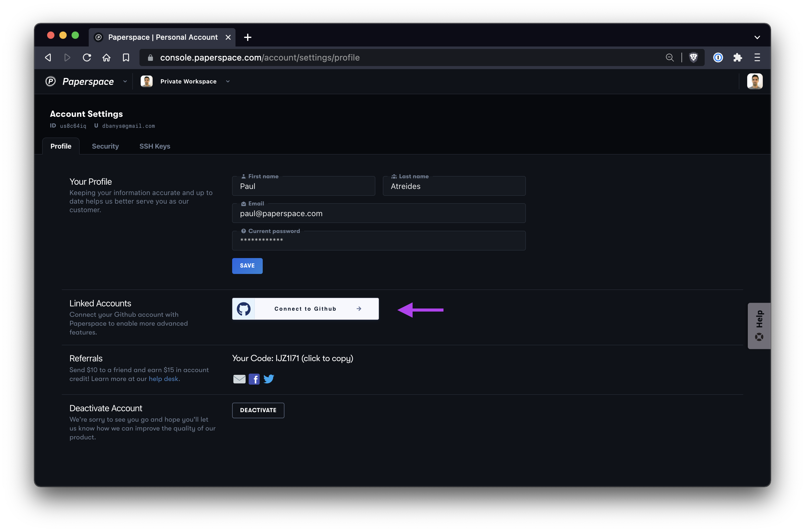Click the browser back arrow

tap(48, 58)
